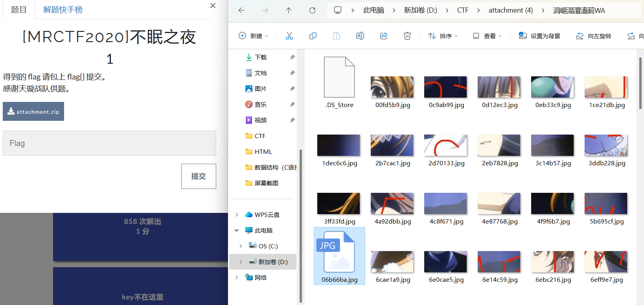Unpin 下载 via its pin icon

pos(292,57)
